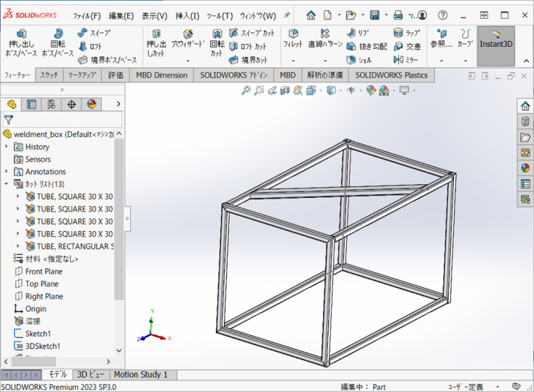Toggle the hide/show items eye icon
This screenshot has width=534, height=392.
pyautogui.click(x=351, y=90)
